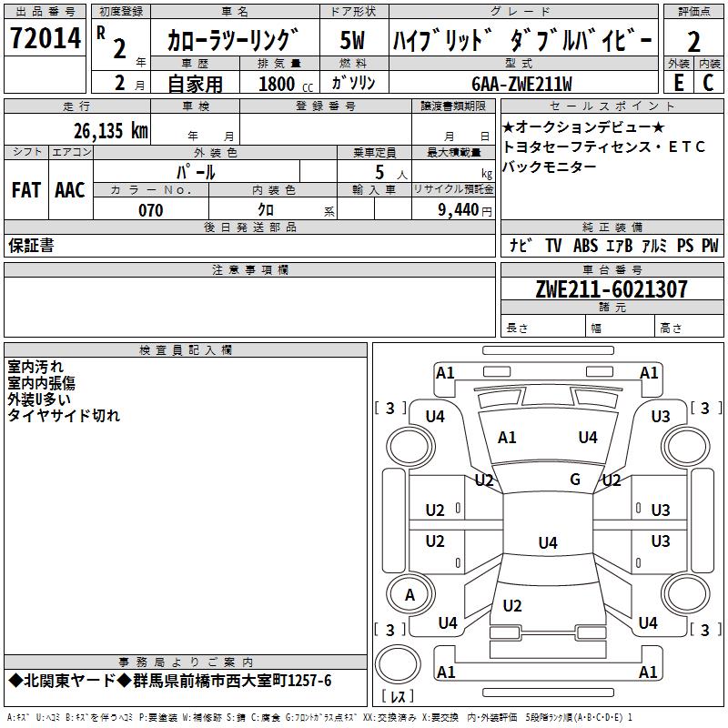
Task: Click the shift value FAT
Action: [26, 190]
